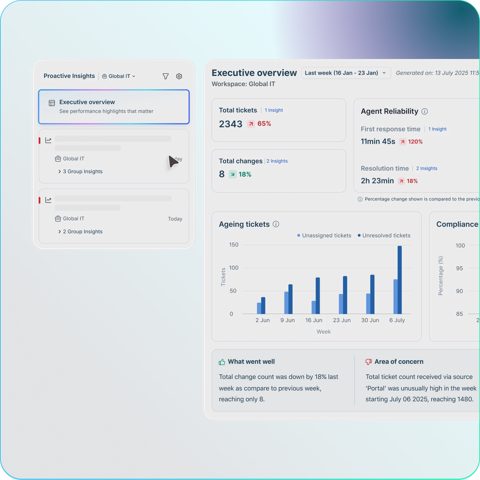Click the 23 Jun week label
This screenshot has width=480, height=480.
coord(342,320)
